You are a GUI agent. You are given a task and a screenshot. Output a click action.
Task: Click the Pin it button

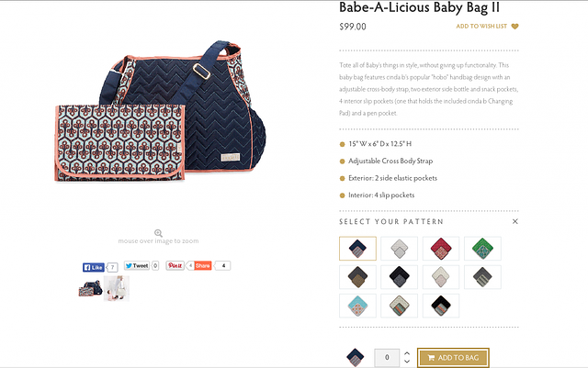[175, 266]
